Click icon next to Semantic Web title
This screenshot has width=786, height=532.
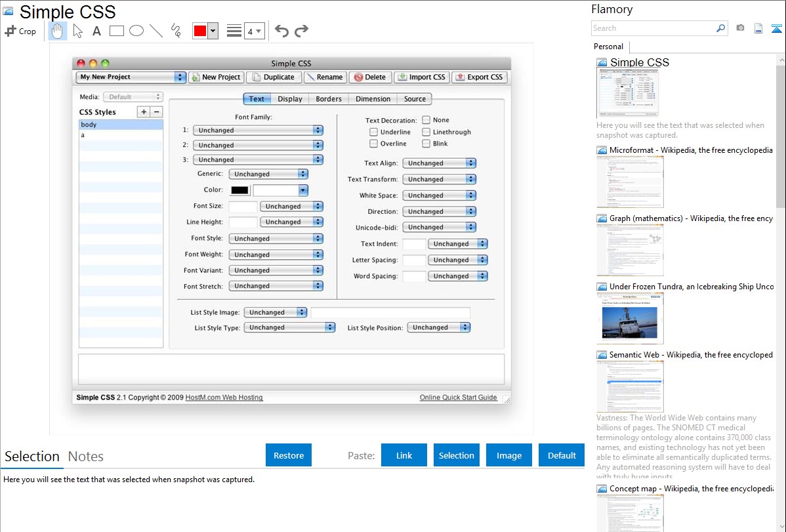pos(602,354)
